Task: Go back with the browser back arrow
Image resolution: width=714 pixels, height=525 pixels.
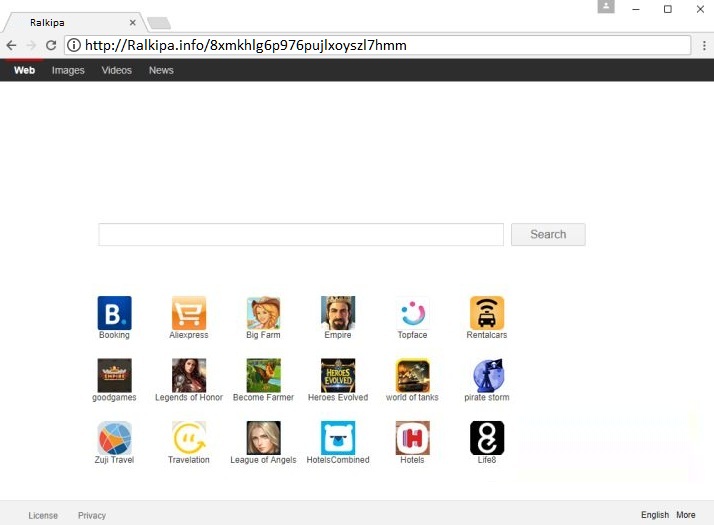Action: (11, 45)
